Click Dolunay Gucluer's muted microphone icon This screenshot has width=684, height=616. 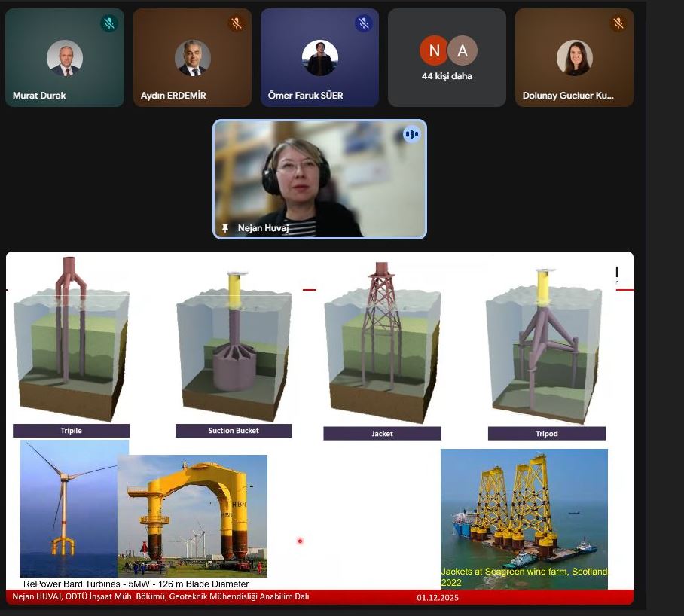click(618, 23)
